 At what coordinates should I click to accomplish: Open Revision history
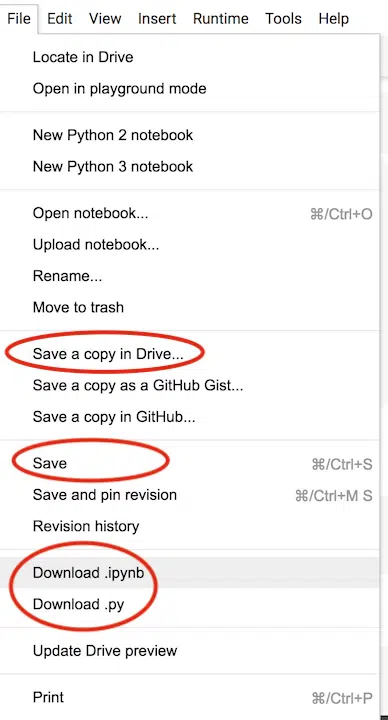click(190, 526)
